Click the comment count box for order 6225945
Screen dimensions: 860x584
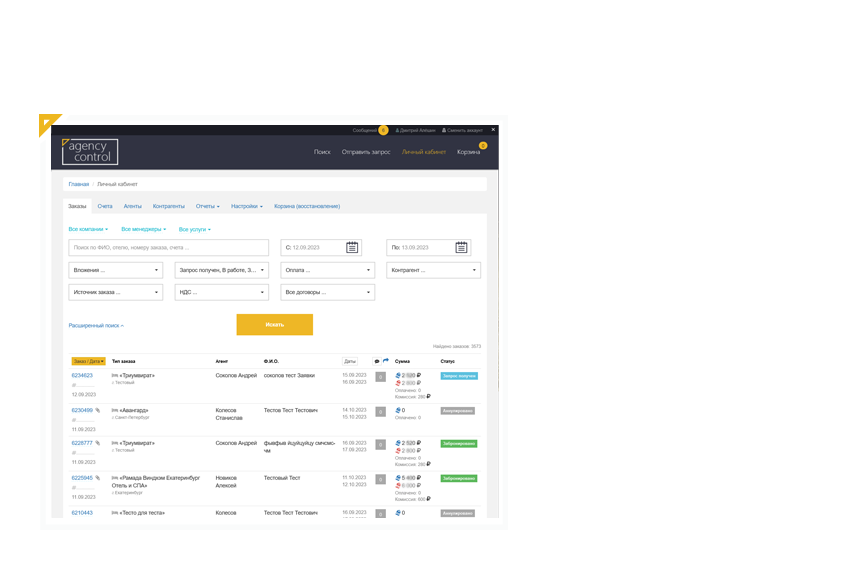381,479
